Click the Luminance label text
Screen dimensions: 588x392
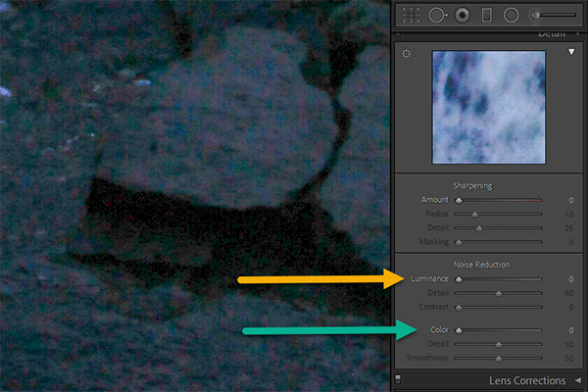[429, 279]
